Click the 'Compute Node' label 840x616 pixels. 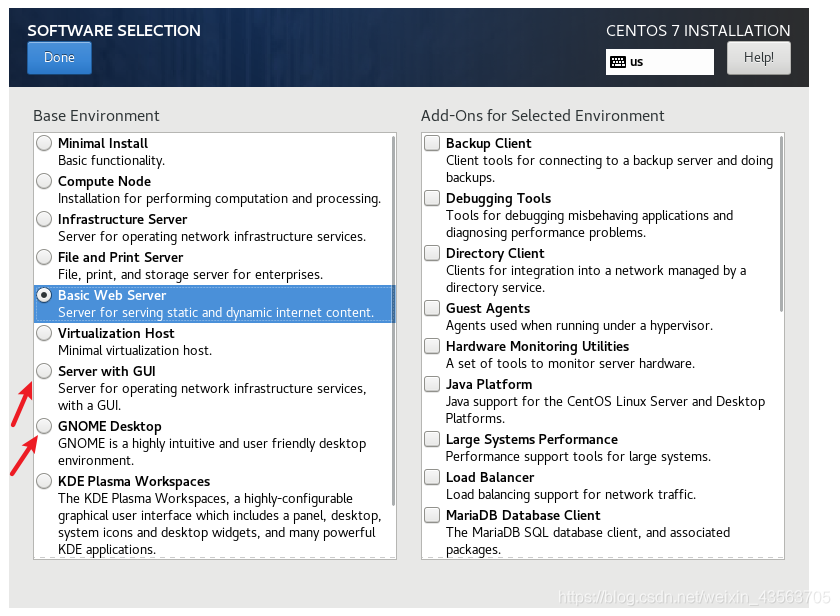tap(104, 182)
